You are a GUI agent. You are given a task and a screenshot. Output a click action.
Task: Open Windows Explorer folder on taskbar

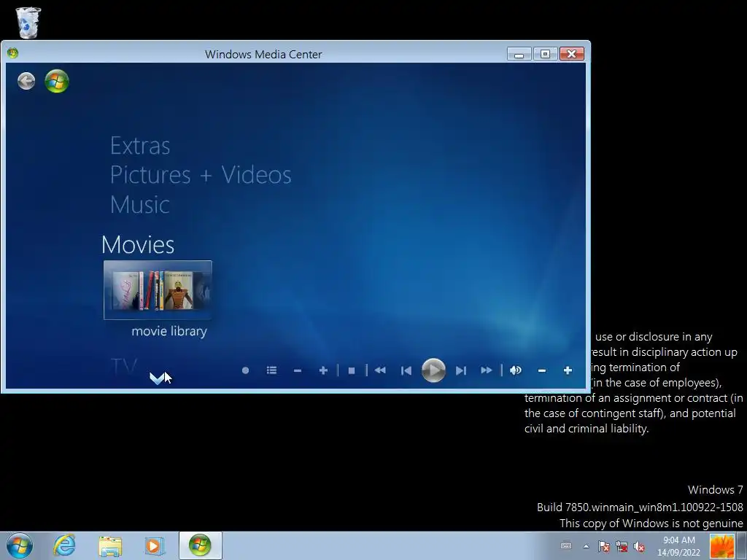tap(110, 545)
